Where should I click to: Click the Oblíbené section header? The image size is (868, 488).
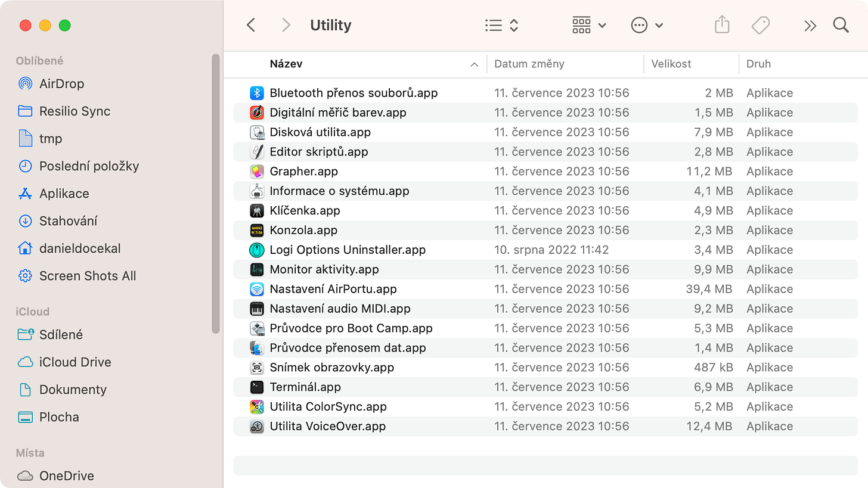pos(39,61)
